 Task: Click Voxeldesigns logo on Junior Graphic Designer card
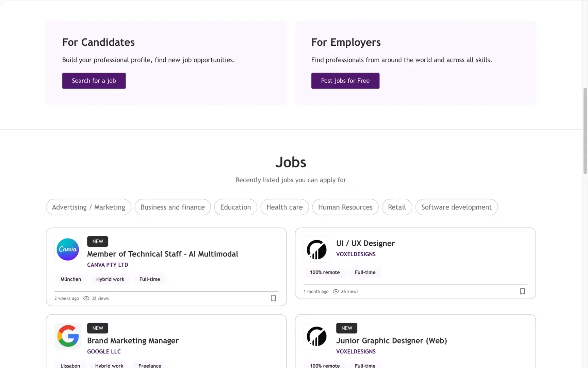pyautogui.click(x=317, y=336)
